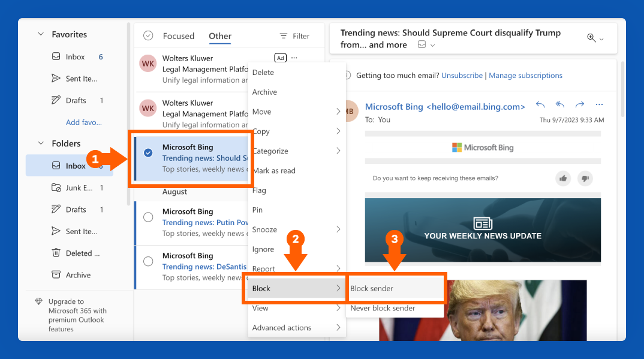Image resolution: width=644 pixels, height=359 pixels.
Task: Expand the Snooze submenu arrow
Action: [x=338, y=229]
